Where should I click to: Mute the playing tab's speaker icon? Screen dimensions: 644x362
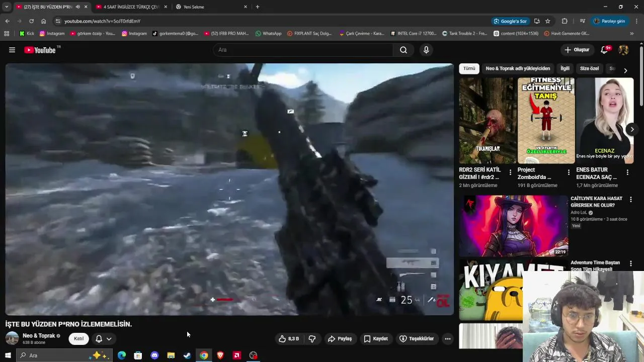77,7
